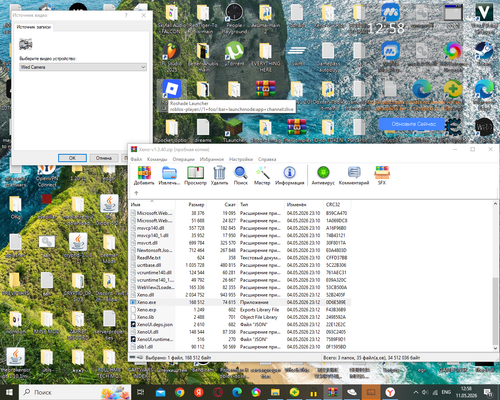This screenshot has width=500, height=400.
Task: Sort files by the Размер column header
Action: click(196, 205)
